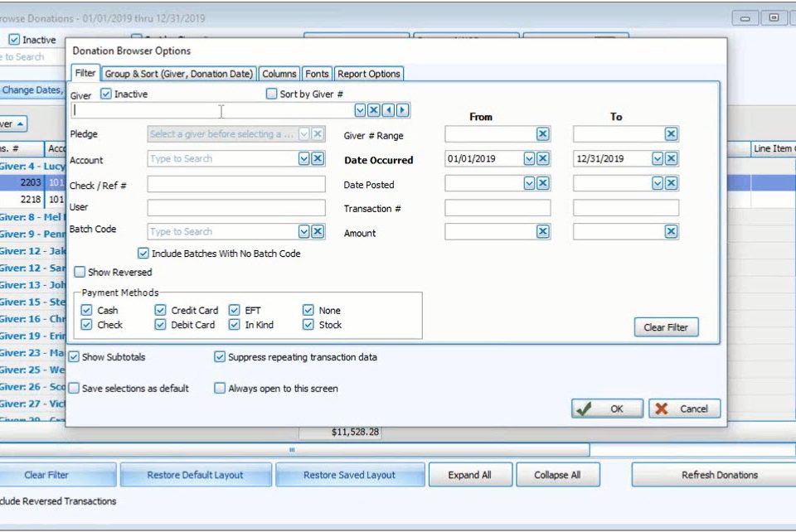Go to next giver arrow icon
Image resolution: width=796 pixels, height=532 pixels.
403,110
